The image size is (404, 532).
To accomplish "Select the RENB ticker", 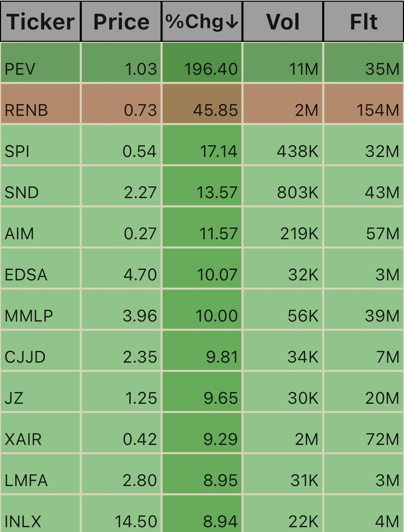I will coord(26,110).
